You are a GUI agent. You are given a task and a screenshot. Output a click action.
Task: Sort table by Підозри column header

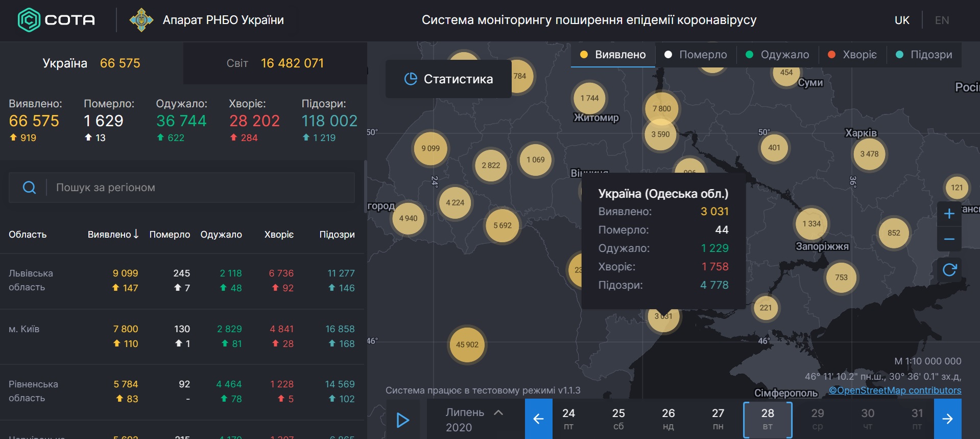coord(337,235)
